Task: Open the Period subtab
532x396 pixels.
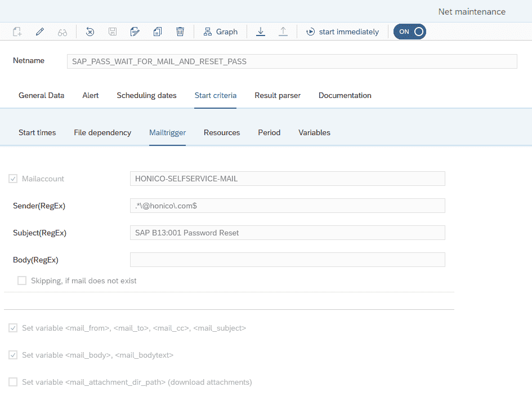Action: point(269,132)
